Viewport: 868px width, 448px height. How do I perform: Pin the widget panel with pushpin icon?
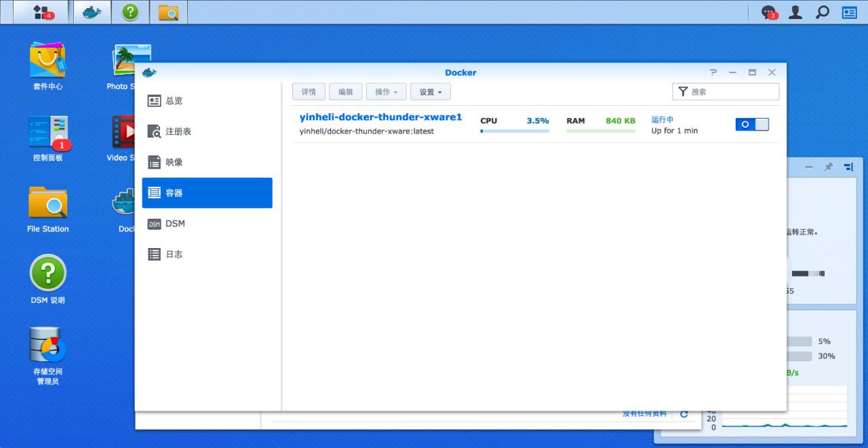(828, 167)
